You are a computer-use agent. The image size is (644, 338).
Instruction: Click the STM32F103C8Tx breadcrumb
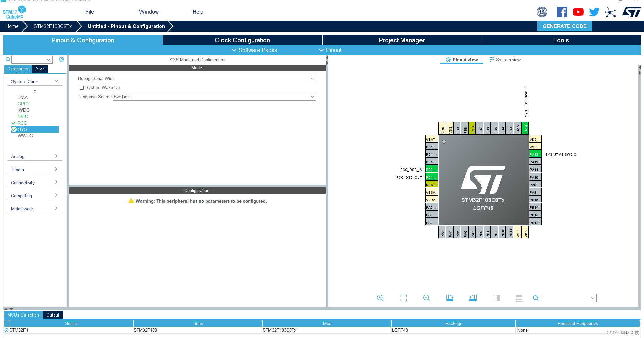pos(53,26)
